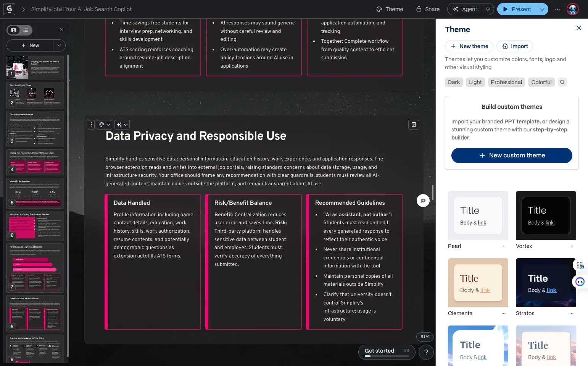Open slide 3 Comprehensive Feature Set
Image resolution: width=588 pixels, height=366 pixels.
pos(35,129)
